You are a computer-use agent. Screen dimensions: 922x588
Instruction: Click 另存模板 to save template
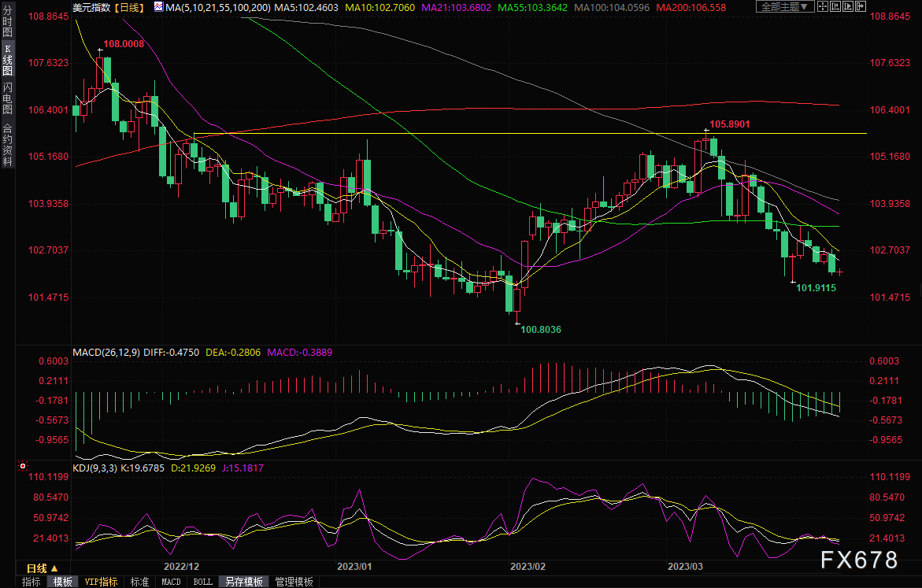coord(243,582)
